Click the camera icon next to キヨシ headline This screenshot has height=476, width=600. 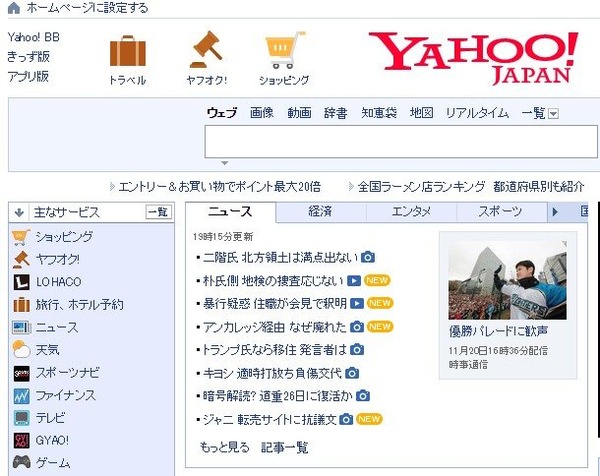(352, 373)
